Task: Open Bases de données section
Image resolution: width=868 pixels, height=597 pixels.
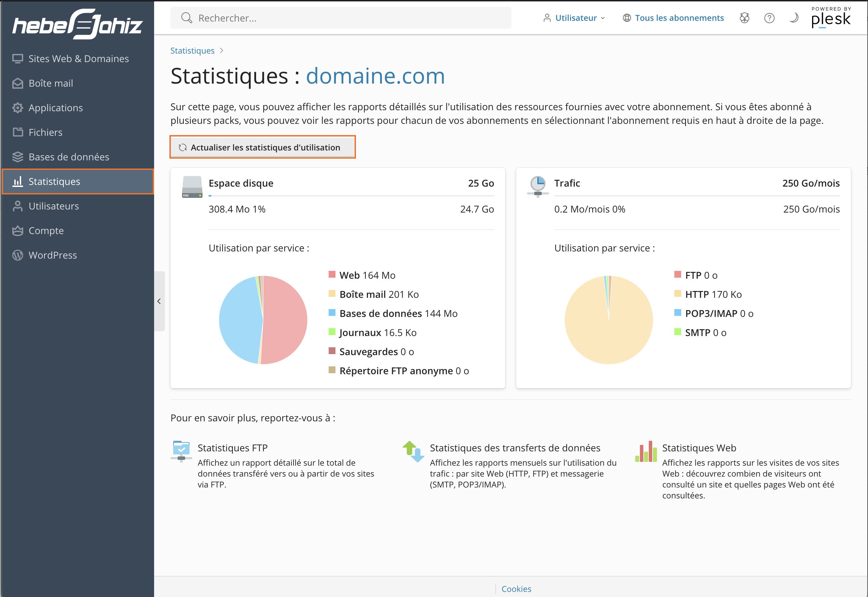Action: pos(78,157)
